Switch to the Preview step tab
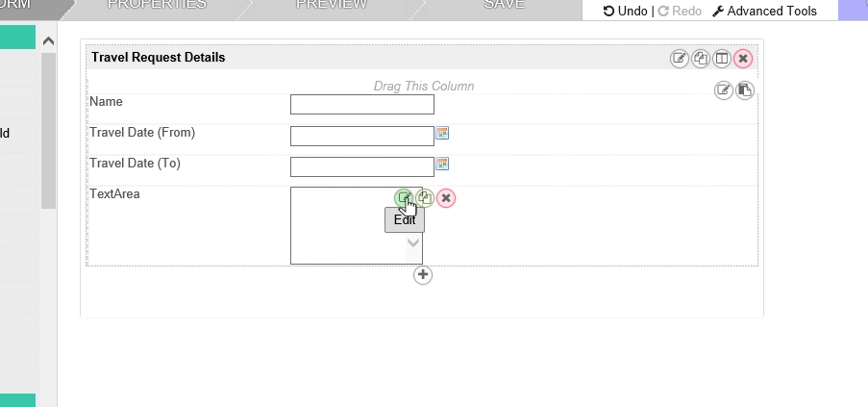Screen dimensions: 868x407 tap(332, 5)
